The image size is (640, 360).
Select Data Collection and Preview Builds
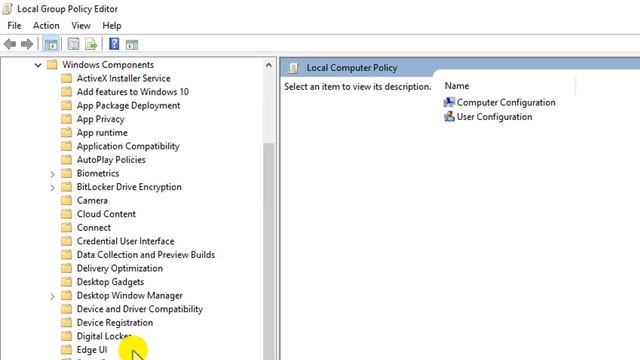point(146,255)
